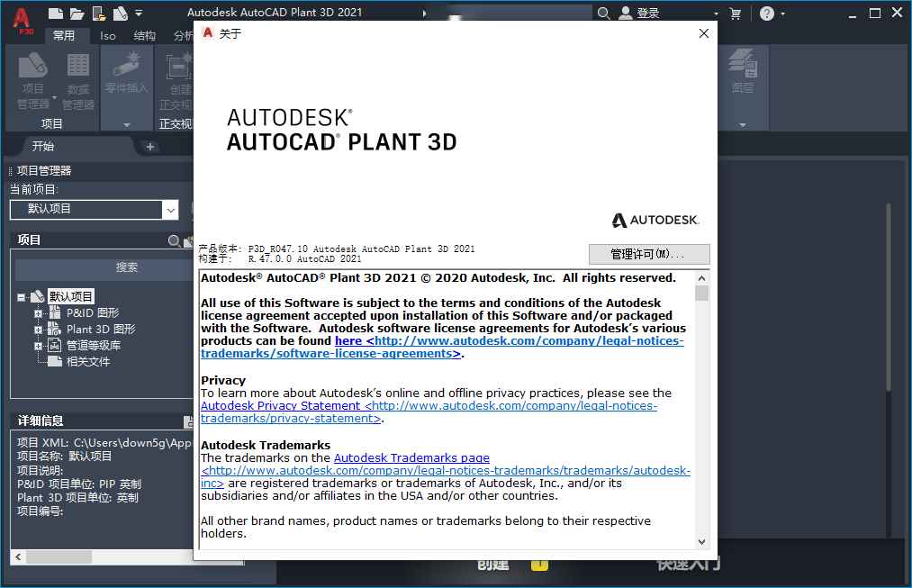This screenshot has width=912, height=588.
Task: Click the Project Manager roll icon in quick access toolbar
Action: [121, 13]
